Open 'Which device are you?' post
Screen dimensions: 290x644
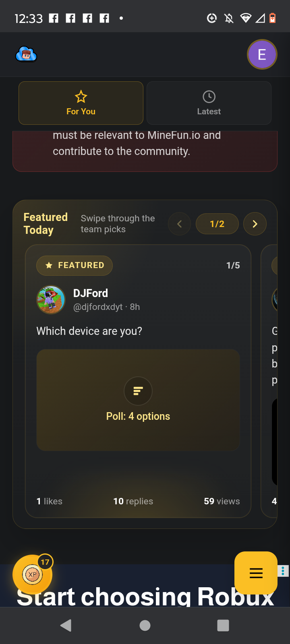click(89, 331)
